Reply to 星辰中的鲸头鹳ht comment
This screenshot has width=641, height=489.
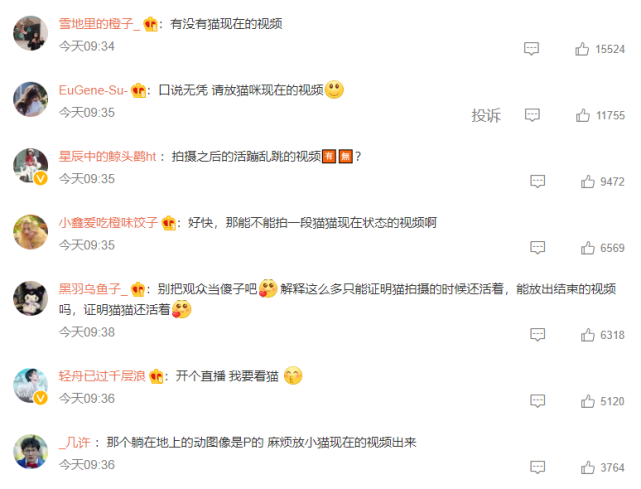click(x=537, y=181)
